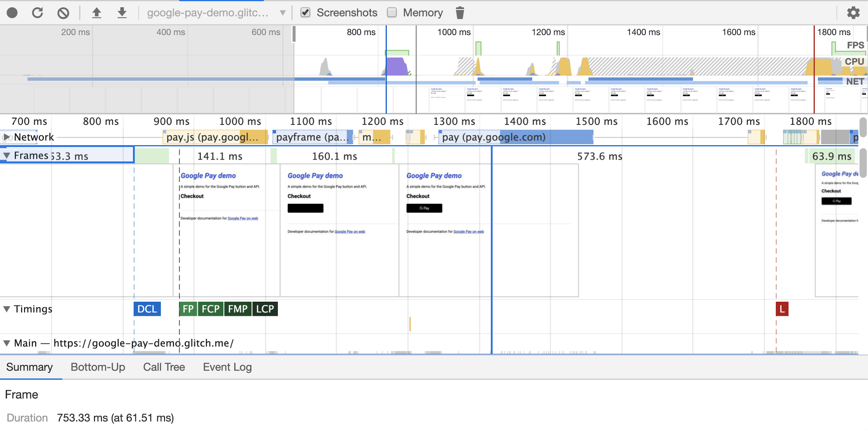
Task: Click the Event Log button
Action: [x=227, y=366]
